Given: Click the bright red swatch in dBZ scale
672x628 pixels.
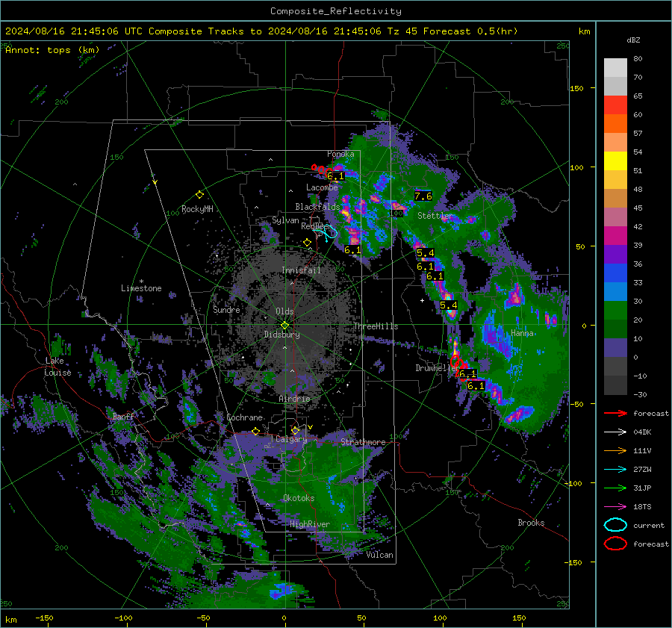Looking at the screenshot, I should 615,105.
